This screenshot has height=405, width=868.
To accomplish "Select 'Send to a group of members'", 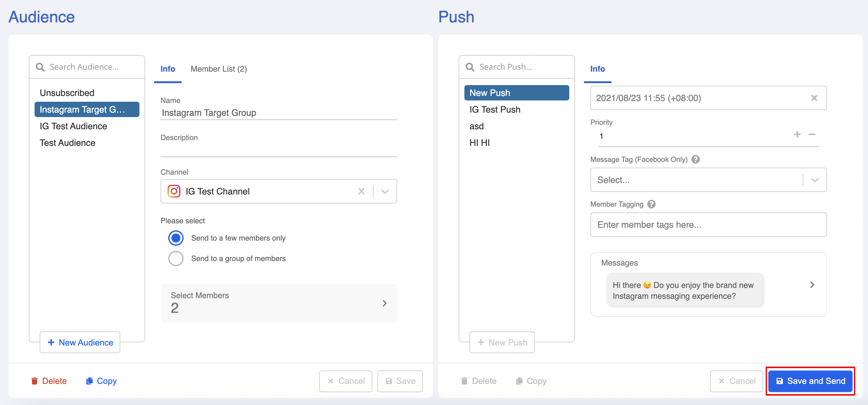I will coord(176,258).
